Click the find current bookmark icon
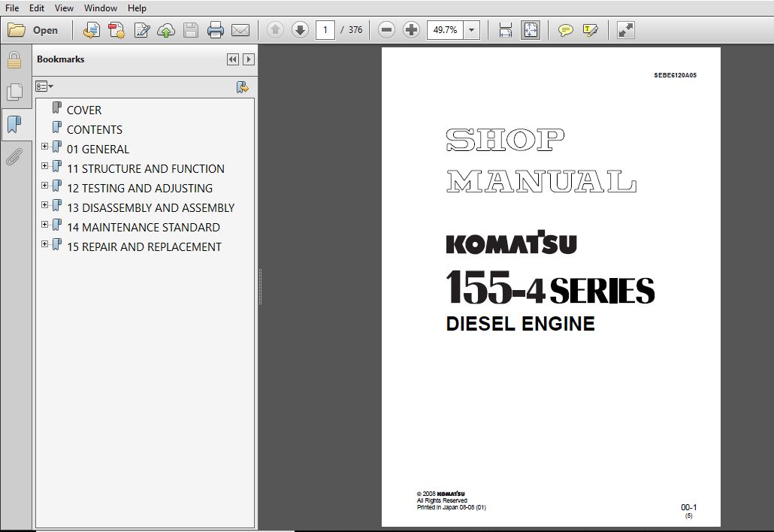This screenshot has width=774, height=532. pyautogui.click(x=243, y=87)
